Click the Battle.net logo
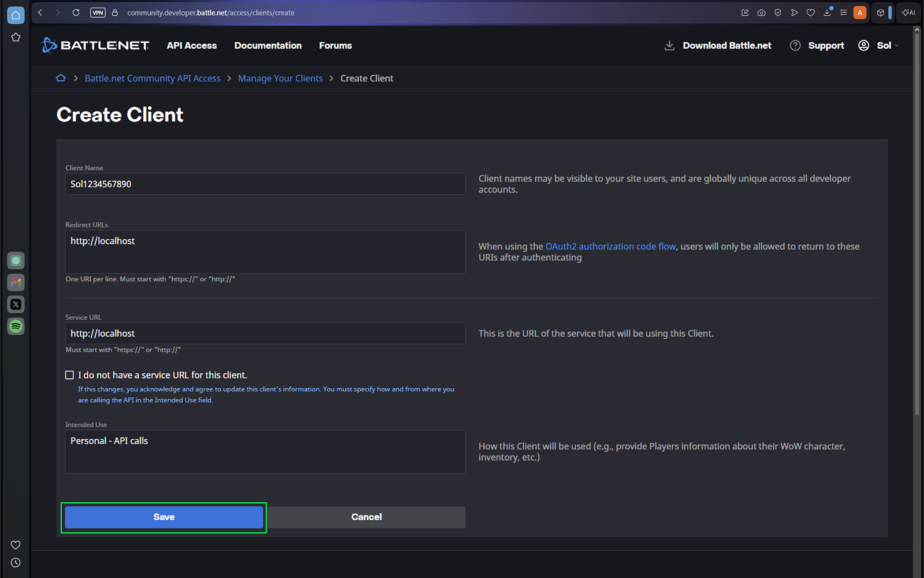The height and width of the screenshot is (578, 924). pyautogui.click(x=95, y=45)
